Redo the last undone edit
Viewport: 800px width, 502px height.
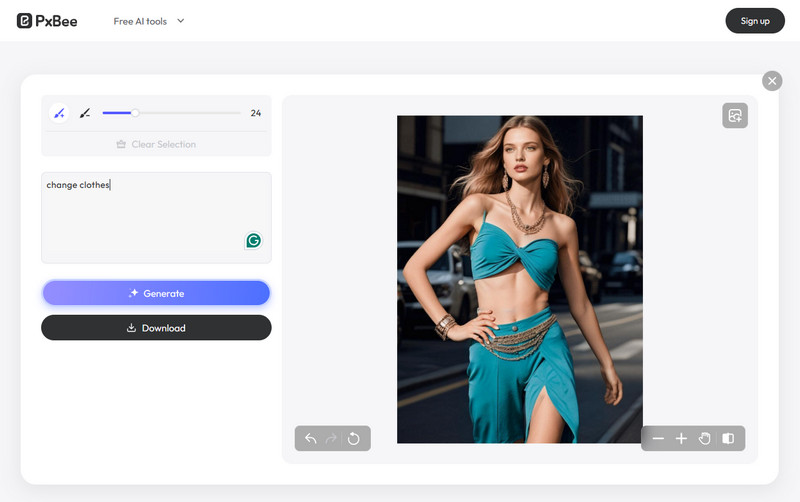332,438
